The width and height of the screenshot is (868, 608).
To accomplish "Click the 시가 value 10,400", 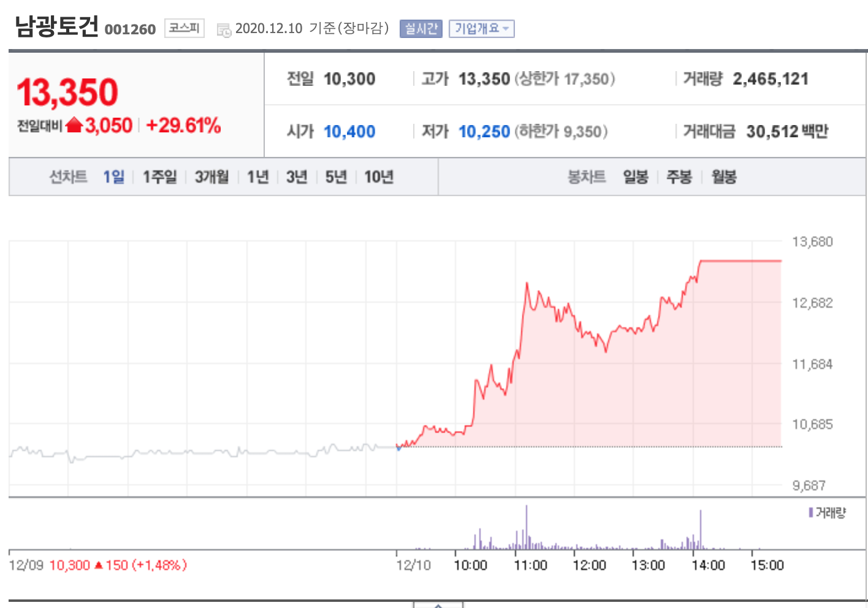I will pos(349,132).
